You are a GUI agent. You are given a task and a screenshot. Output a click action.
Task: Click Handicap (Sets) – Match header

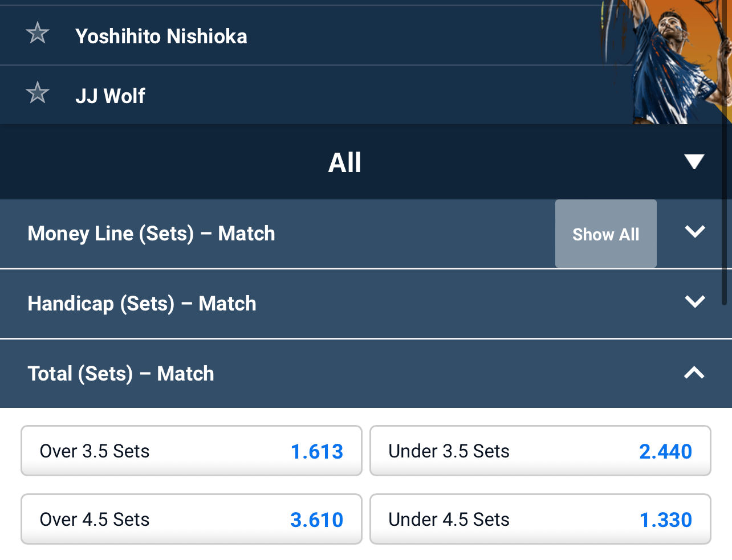[x=142, y=304]
